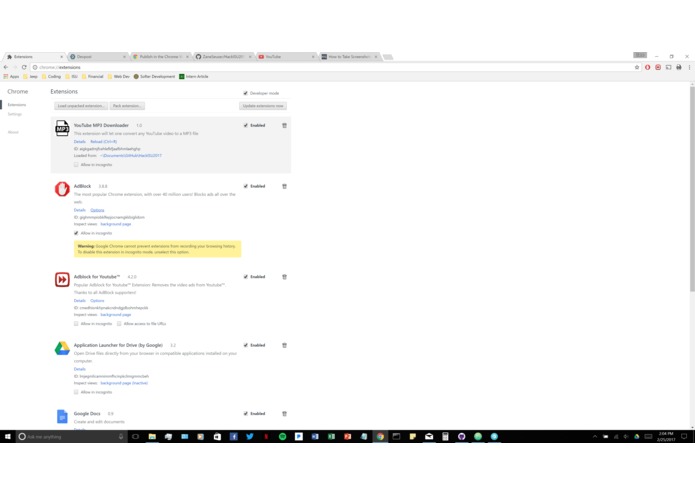695x494 pixels.
Task: Open AdBlock Options link
Action: [97, 210]
